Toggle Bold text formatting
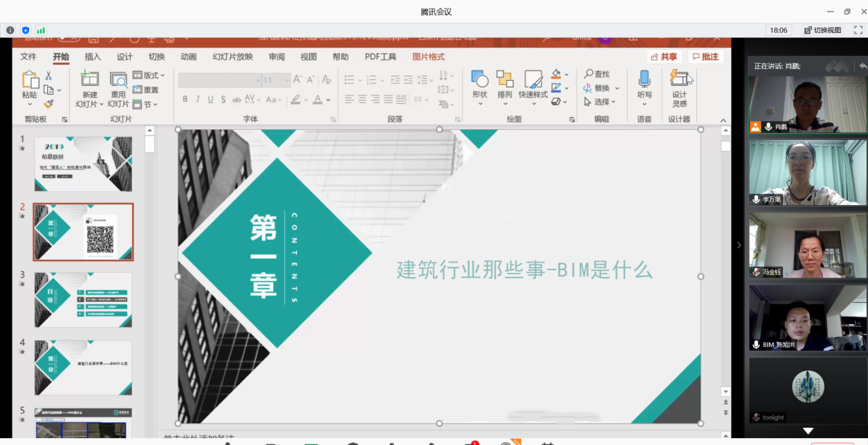Viewport: 868px width, 445px height. 185,100
